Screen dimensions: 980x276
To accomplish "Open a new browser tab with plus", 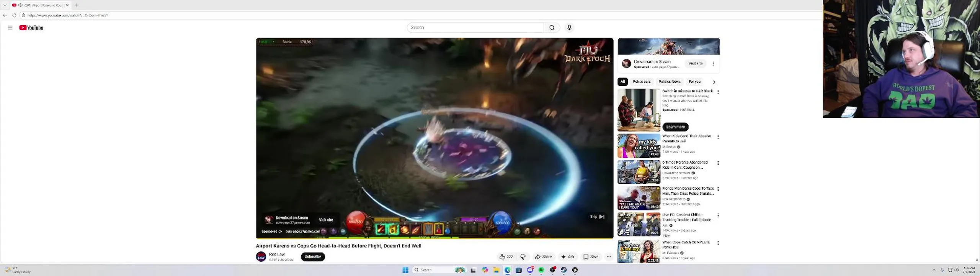I will coord(77,5).
